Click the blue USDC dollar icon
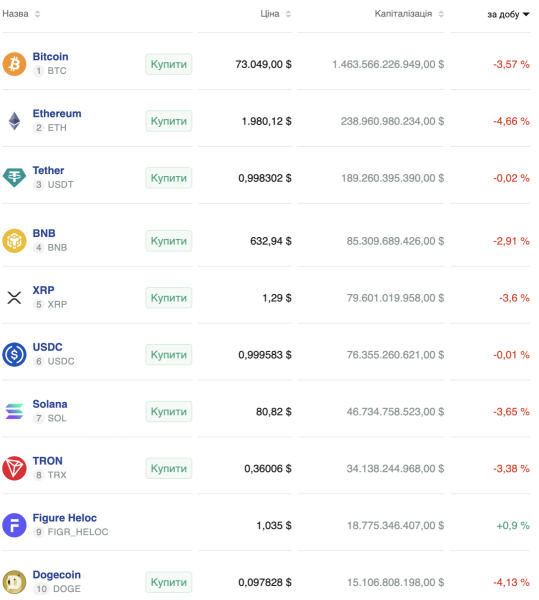Viewport: 539px width, 600px height. point(14,354)
